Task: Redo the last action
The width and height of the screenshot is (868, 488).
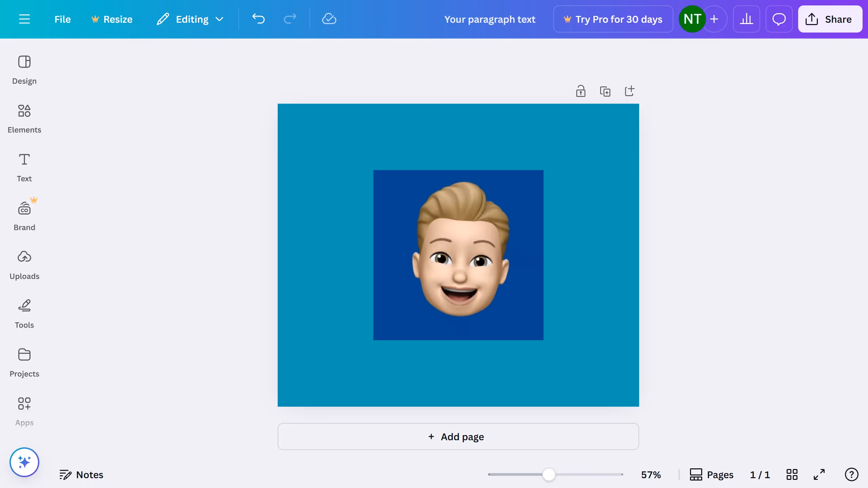Action: point(290,19)
